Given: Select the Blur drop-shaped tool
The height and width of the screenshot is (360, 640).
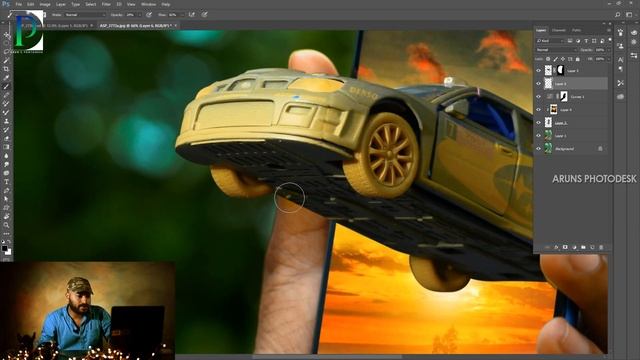Looking at the screenshot, I should pyautogui.click(x=6, y=156).
